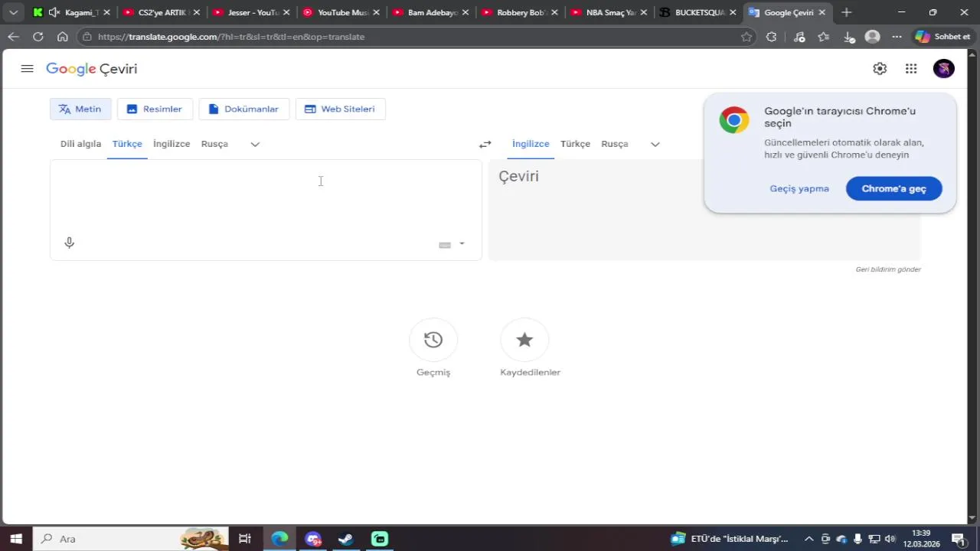Open the Google apps grid
This screenshot has width=980, height=551.
tap(911, 69)
